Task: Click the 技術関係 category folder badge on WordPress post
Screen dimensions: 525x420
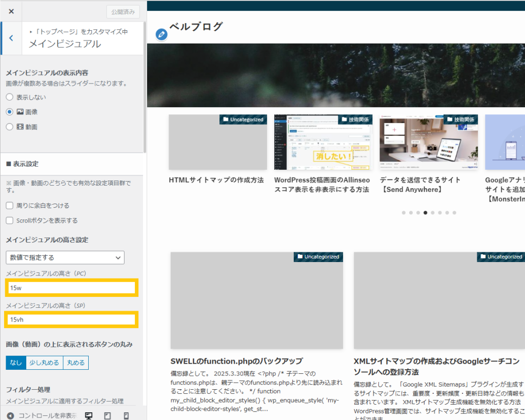Action: 355,119
